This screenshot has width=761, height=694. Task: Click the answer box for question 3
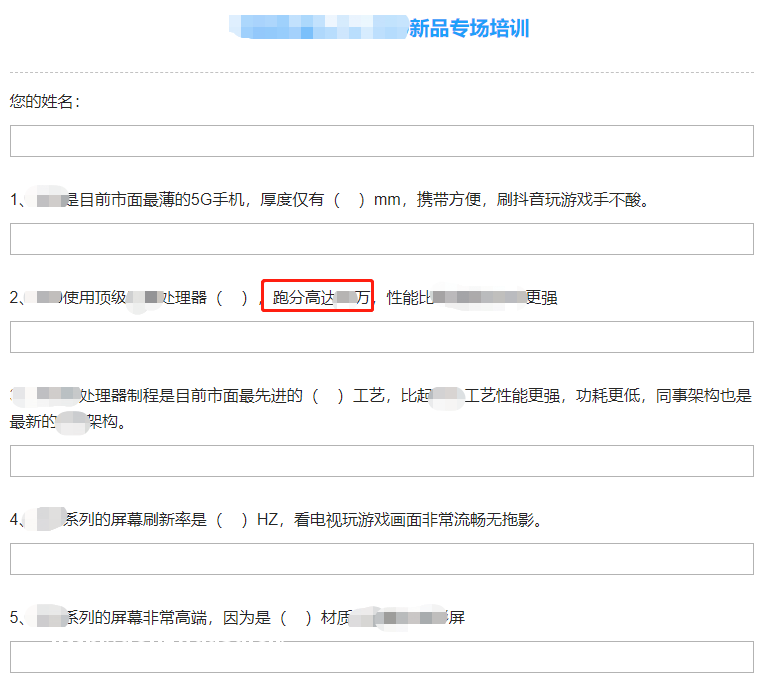381,461
